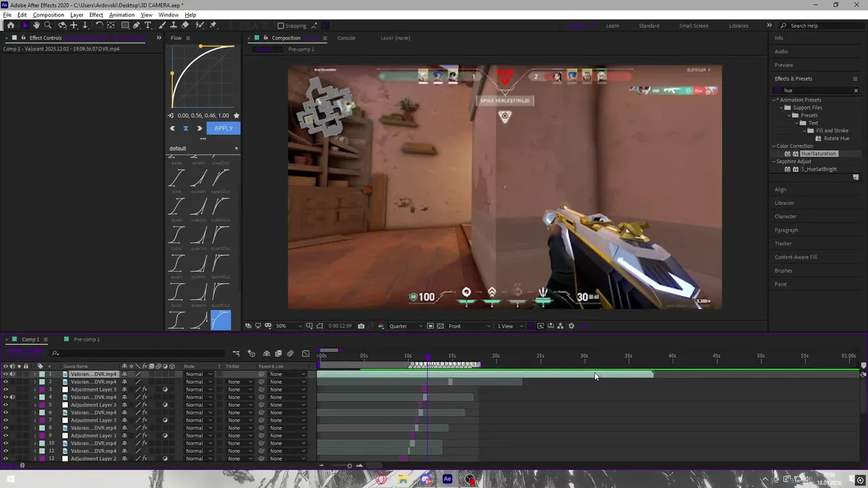This screenshot has height=488, width=868.
Task: Select the Puppet Pin tool
Action: coord(213,25)
